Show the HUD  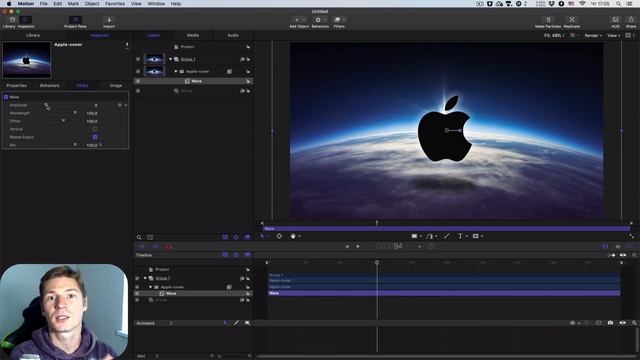(615, 22)
